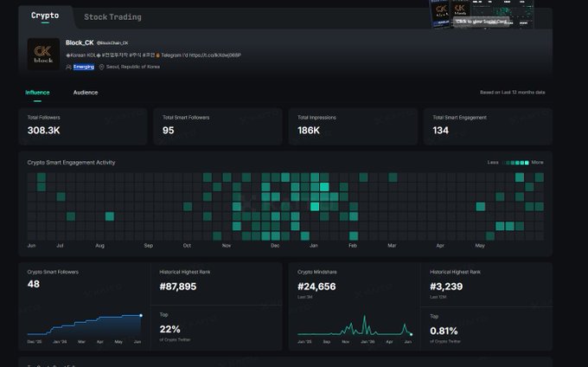The height and width of the screenshot is (367, 588).
Task: Click the Jun label on heatmap axis
Action: point(31,246)
